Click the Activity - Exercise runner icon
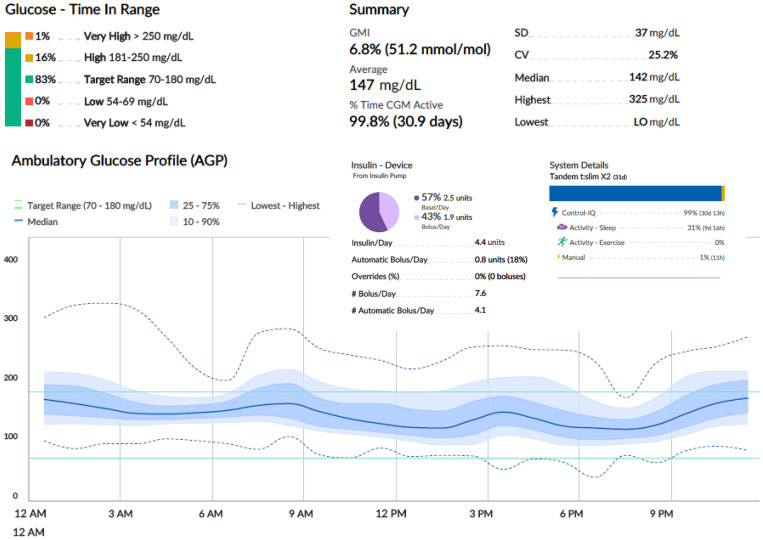This screenshot has width=763, height=540. (562, 242)
